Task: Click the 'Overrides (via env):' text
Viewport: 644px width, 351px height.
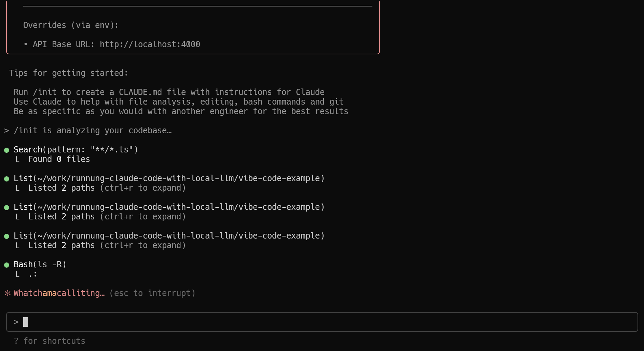Action: (x=71, y=25)
